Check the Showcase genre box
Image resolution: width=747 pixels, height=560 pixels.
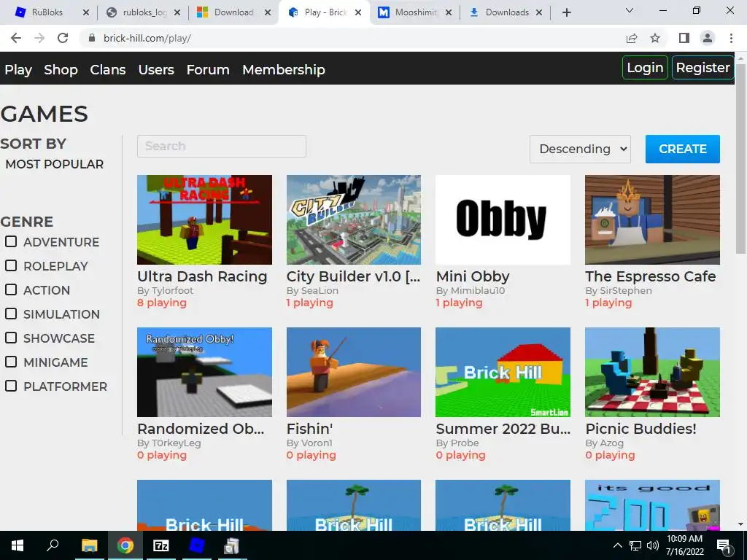[10, 338]
